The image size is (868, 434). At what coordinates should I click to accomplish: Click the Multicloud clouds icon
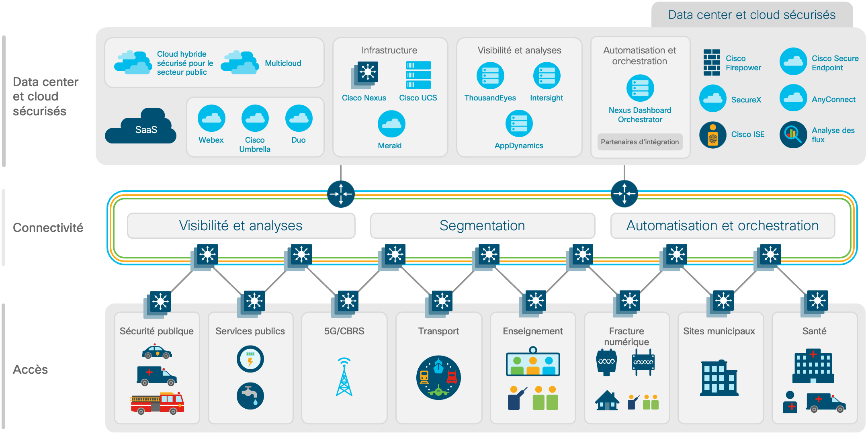point(240,63)
